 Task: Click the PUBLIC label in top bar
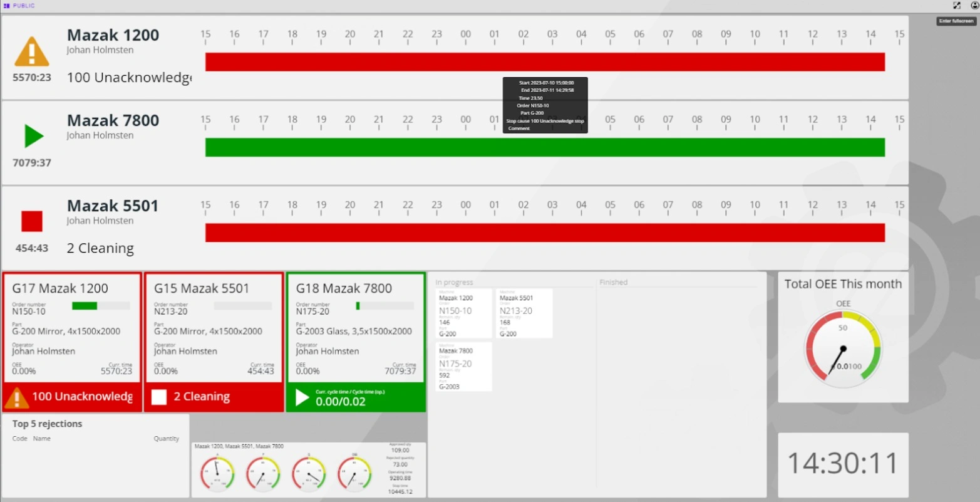(x=24, y=6)
